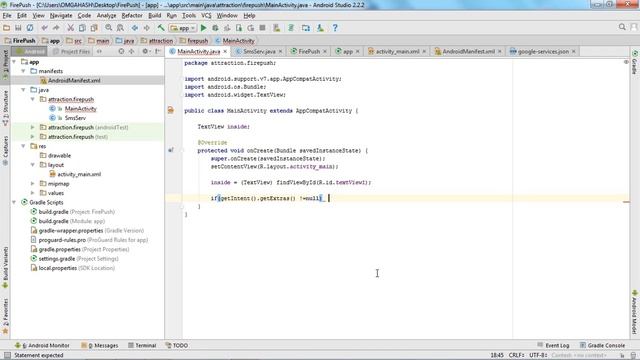Viewport: 640px width, 360px height.
Task: Select gradle.properties in project tree
Action: (x=84, y=249)
